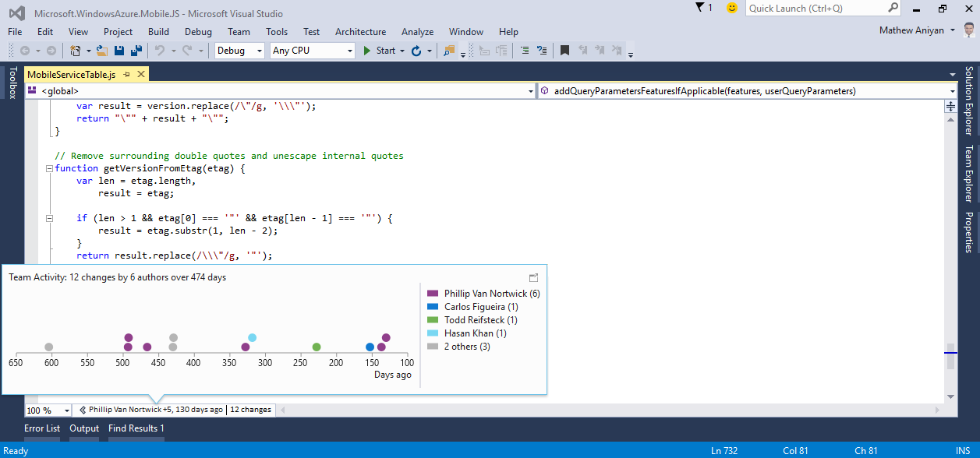Open the Team menu
Screen dimensions: 980x458
point(239,32)
